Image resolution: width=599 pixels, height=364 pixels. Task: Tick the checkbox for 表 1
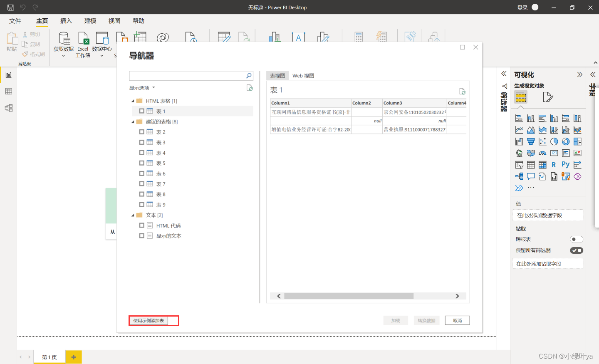[142, 111]
